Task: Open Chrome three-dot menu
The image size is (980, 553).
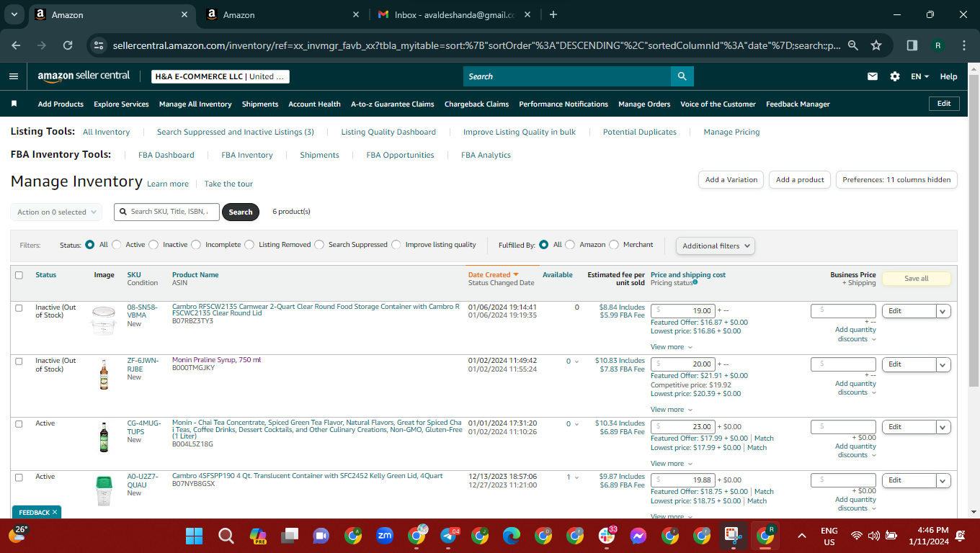Action: pyautogui.click(x=963, y=45)
